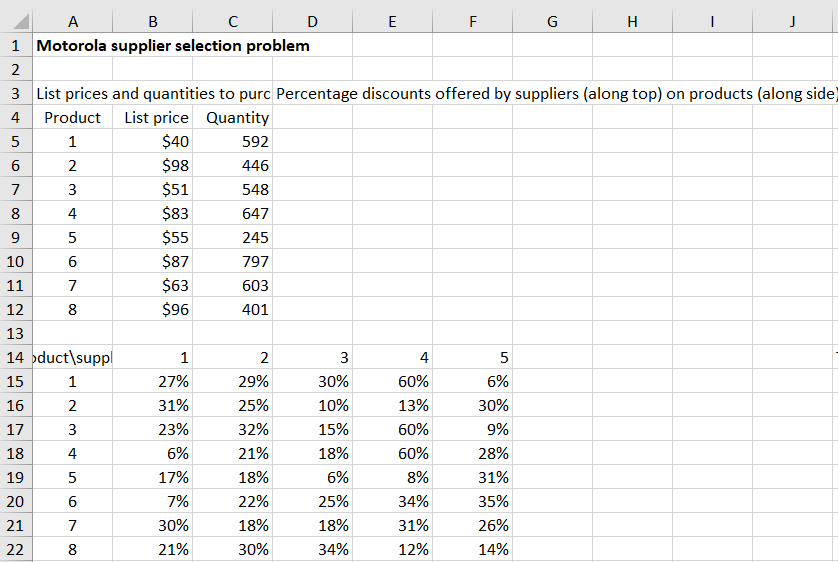Select the quantity 548 cell
This screenshot has height=562, width=838.
click(232, 190)
